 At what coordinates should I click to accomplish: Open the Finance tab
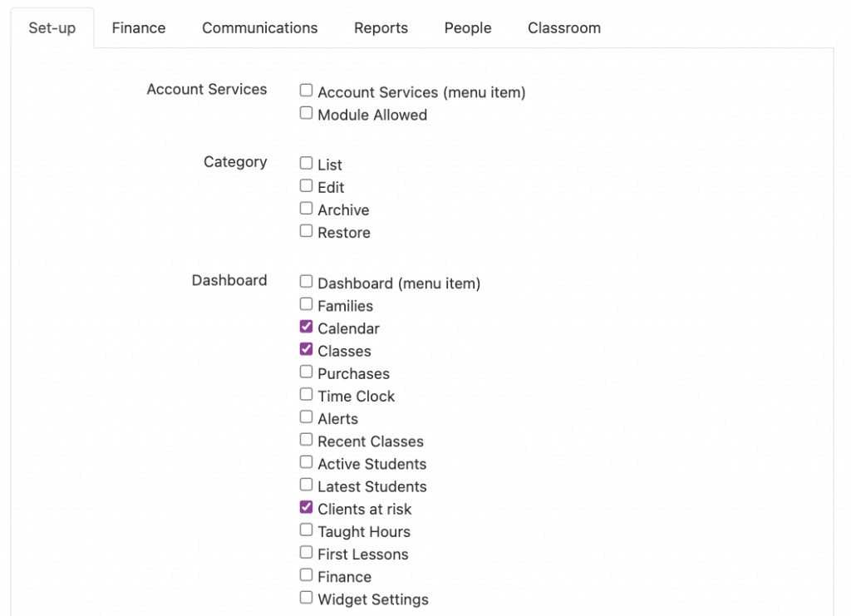point(139,27)
